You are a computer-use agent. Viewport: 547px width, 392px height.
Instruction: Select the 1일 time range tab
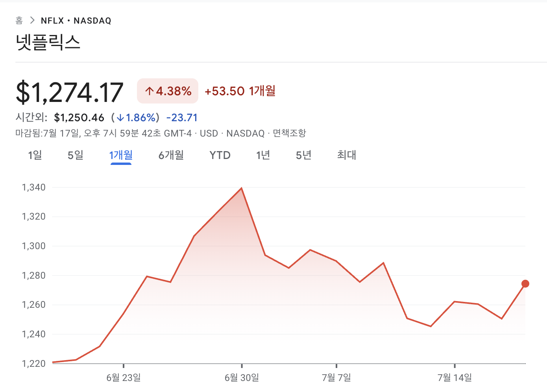pyautogui.click(x=35, y=155)
